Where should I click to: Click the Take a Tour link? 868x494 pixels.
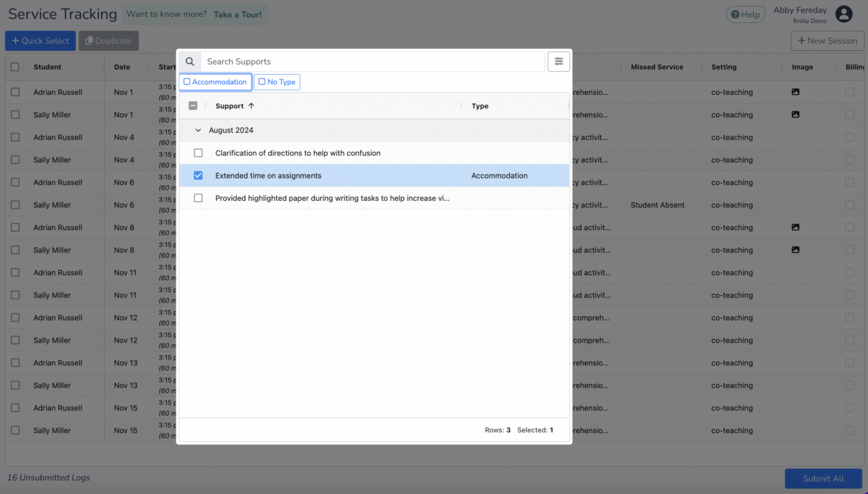237,14
